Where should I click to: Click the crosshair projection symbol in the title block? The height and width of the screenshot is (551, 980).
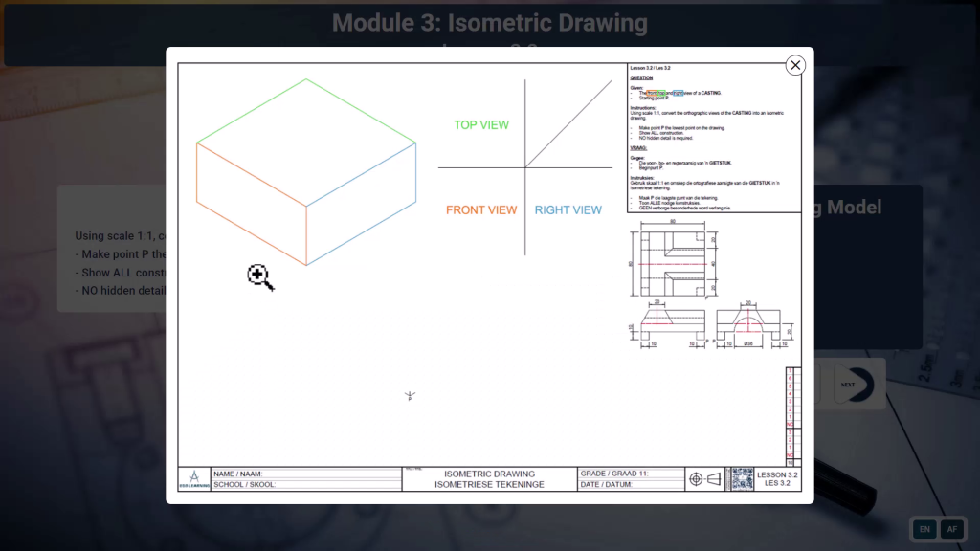point(696,478)
